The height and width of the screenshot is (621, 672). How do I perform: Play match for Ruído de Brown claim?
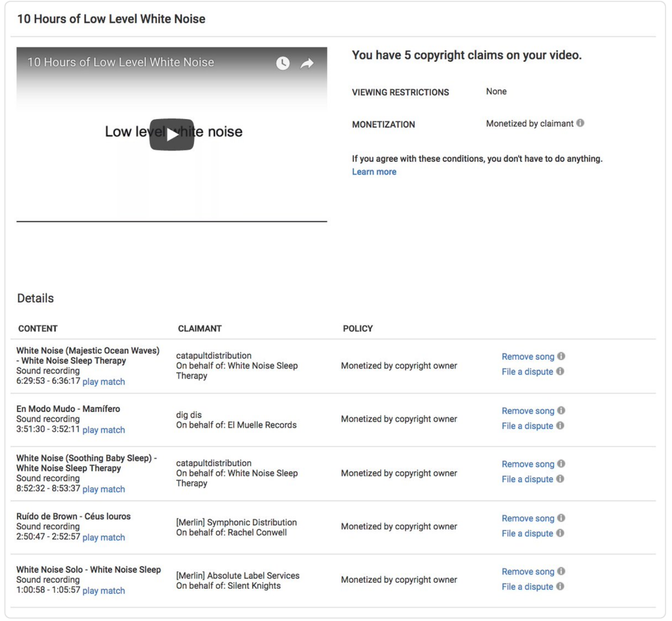(104, 537)
